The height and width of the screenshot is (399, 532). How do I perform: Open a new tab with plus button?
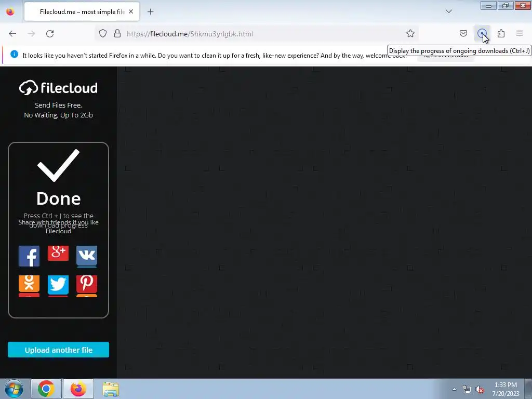[x=150, y=12]
